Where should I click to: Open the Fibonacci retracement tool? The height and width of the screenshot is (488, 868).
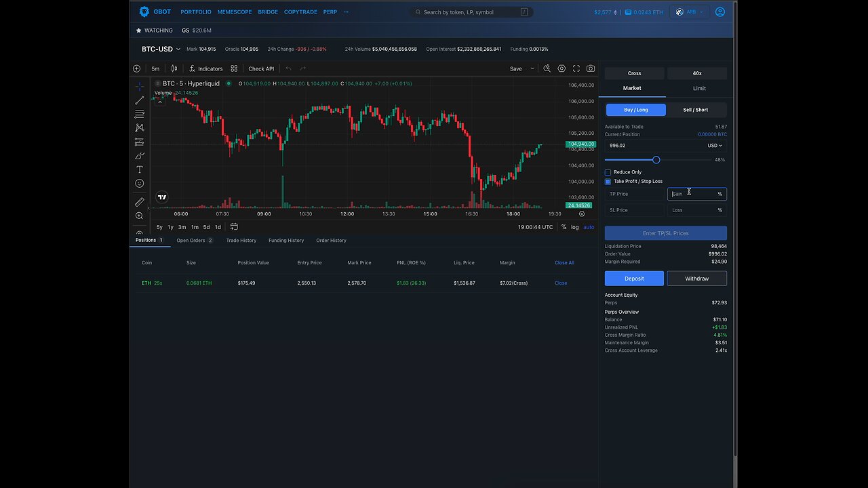pos(139,114)
